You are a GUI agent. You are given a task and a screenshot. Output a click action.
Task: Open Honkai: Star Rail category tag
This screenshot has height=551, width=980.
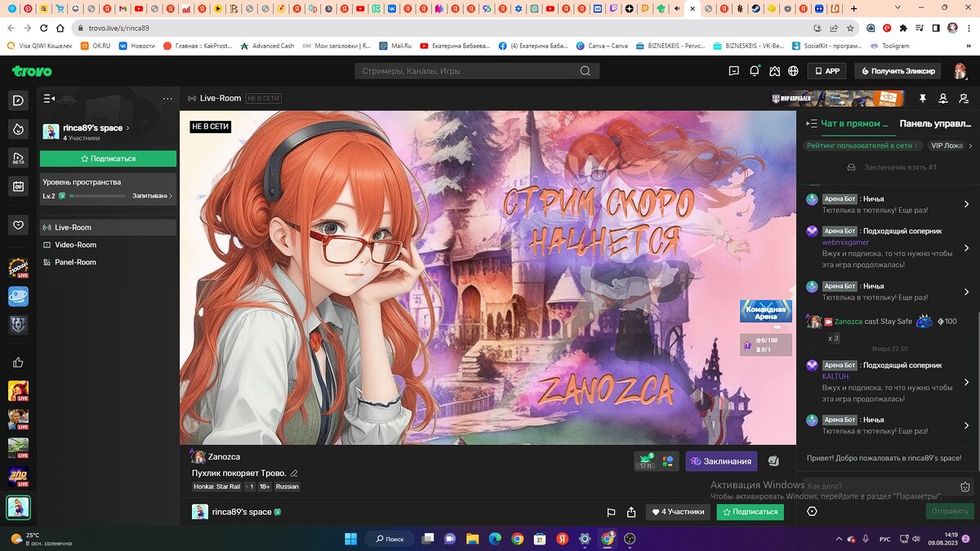tap(216, 487)
